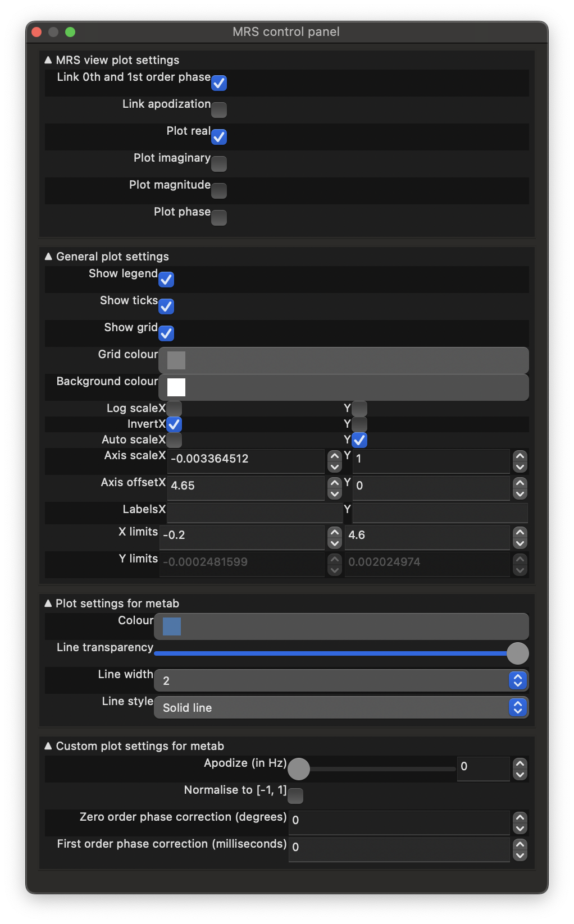The image size is (574, 924).
Task: Click the Axis offset X input field
Action: 246,486
